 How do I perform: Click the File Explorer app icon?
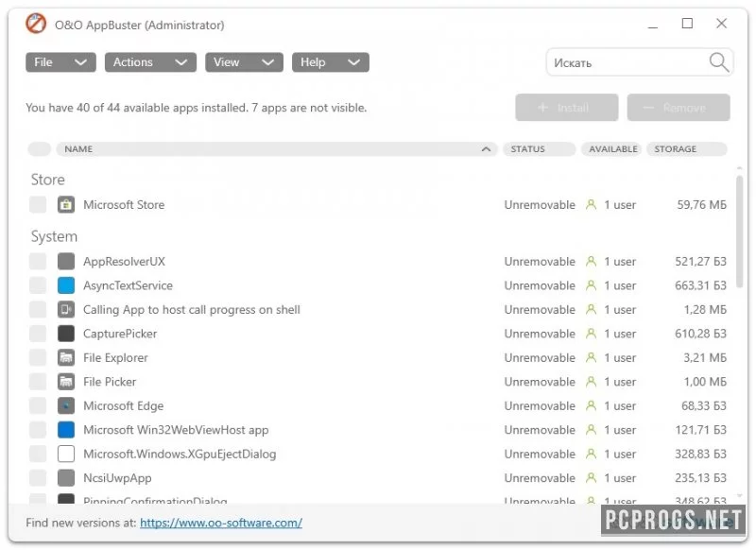66,357
